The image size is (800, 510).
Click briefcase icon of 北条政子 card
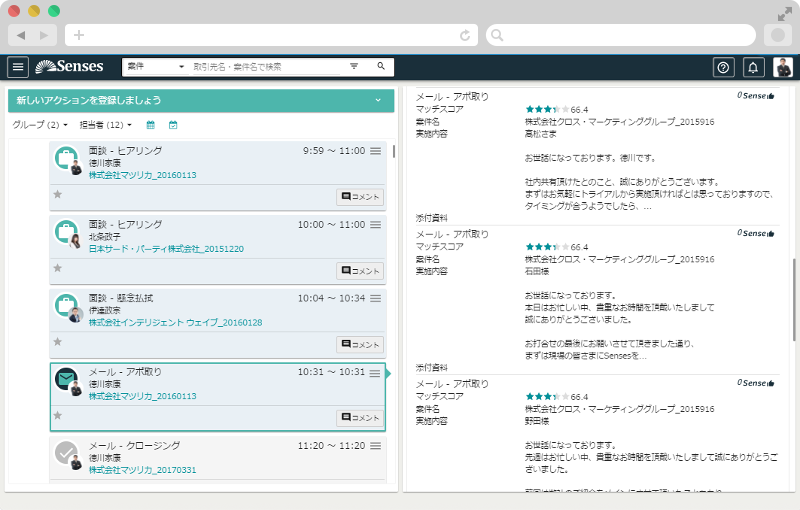click(66, 232)
